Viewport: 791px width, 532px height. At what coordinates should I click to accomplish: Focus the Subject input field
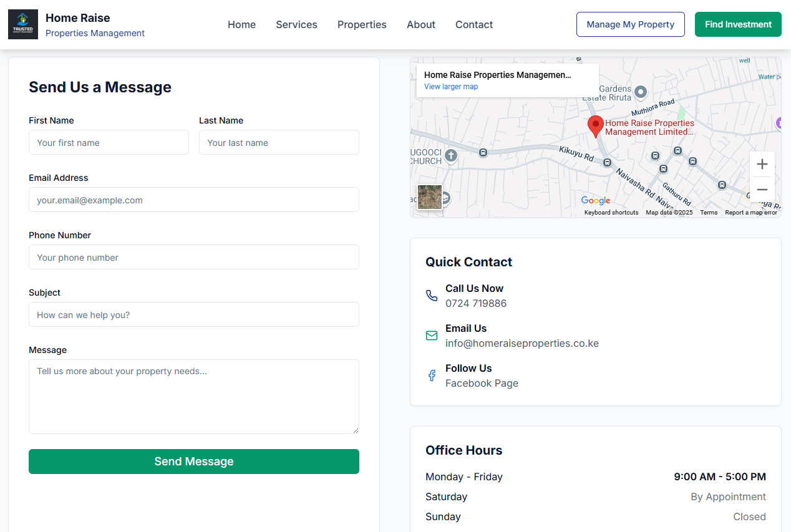click(x=194, y=314)
